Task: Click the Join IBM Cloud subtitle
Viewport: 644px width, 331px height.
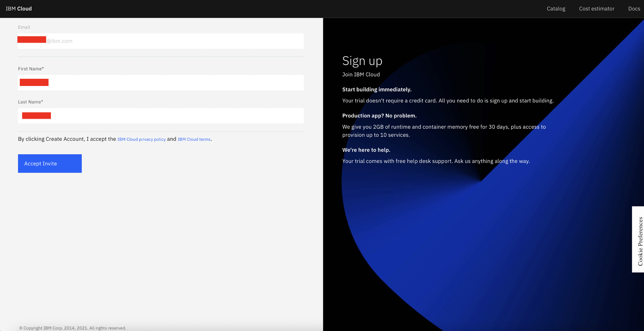Action: (x=361, y=75)
